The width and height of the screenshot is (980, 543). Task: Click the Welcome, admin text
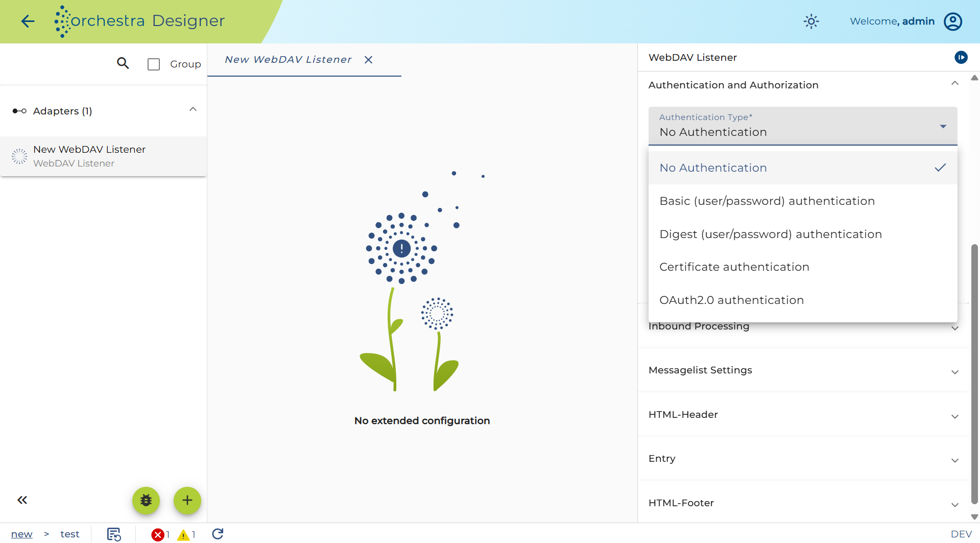[892, 21]
